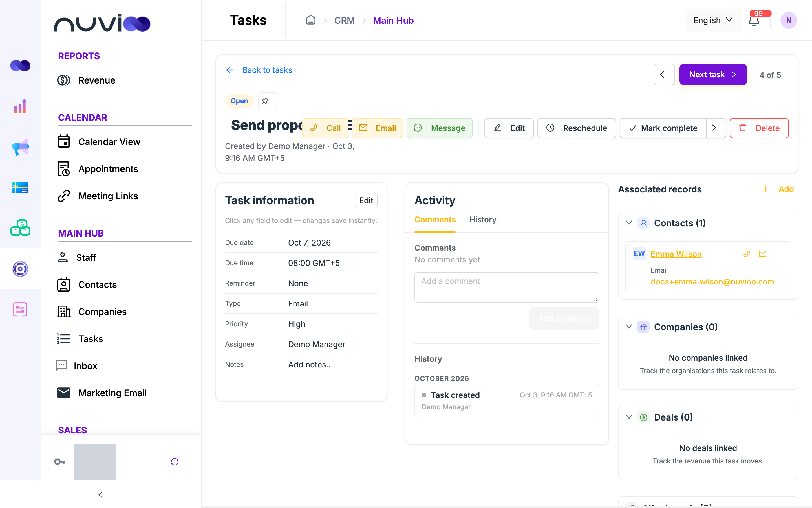The image size is (812, 508).
Task: Open the English language dropdown
Action: (x=713, y=20)
